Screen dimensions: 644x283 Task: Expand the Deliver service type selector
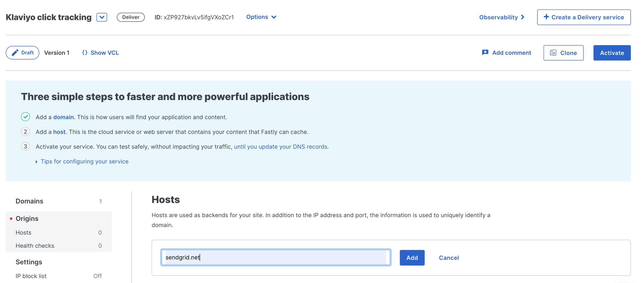point(102,17)
